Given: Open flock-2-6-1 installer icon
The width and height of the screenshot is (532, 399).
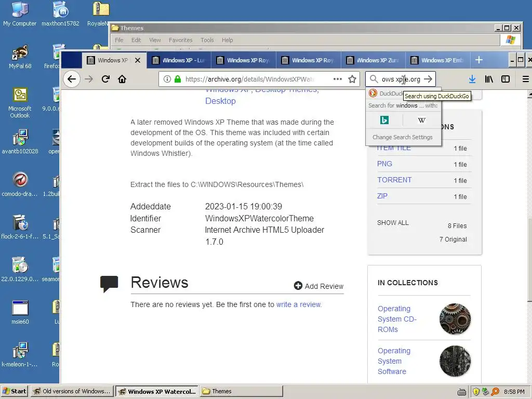Looking at the screenshot, I should [20, 228].
